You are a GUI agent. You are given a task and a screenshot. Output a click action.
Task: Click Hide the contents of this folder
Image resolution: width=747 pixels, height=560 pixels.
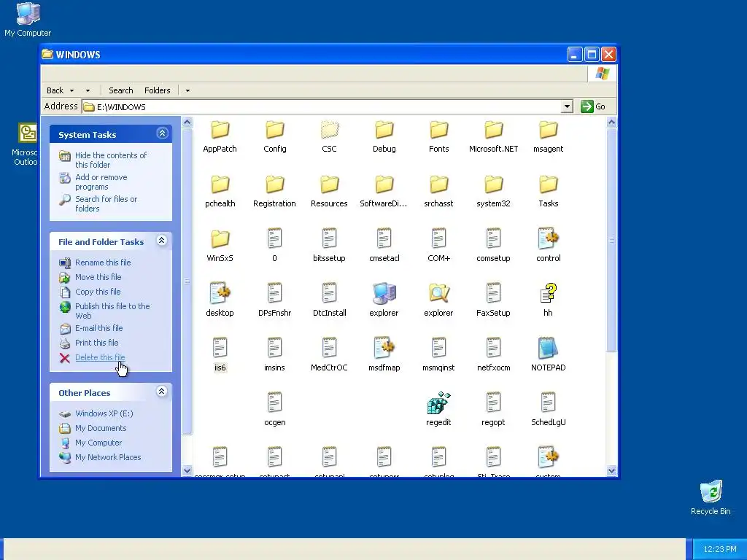pyautogui.click(x=111, y=160)
